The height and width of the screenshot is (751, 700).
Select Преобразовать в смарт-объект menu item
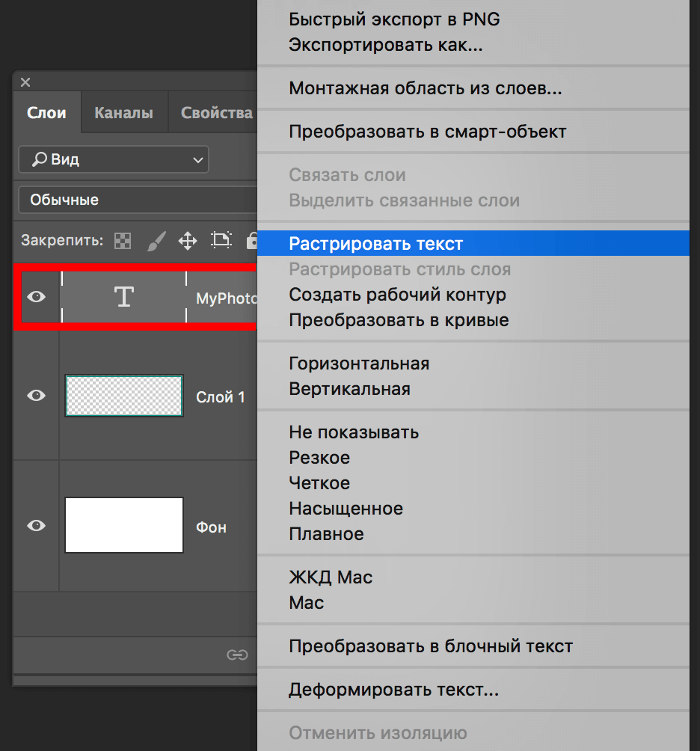[x=427, y=132]
